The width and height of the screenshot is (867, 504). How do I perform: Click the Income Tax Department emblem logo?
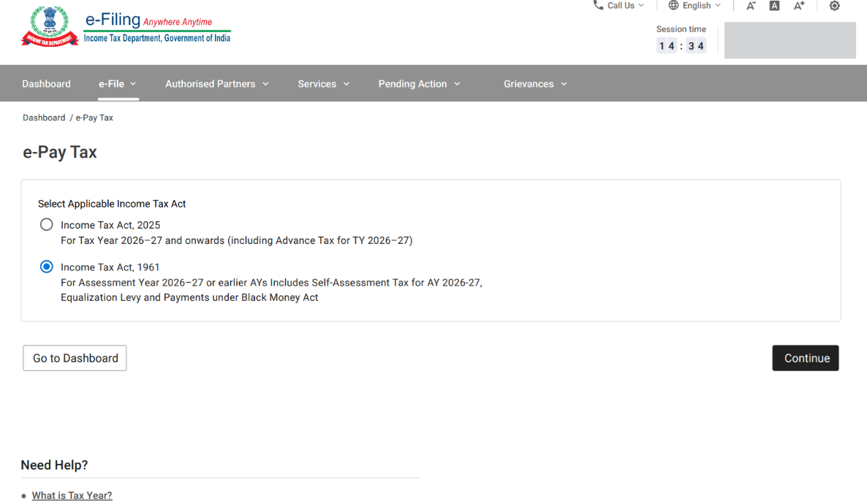(x=50, y=26)
